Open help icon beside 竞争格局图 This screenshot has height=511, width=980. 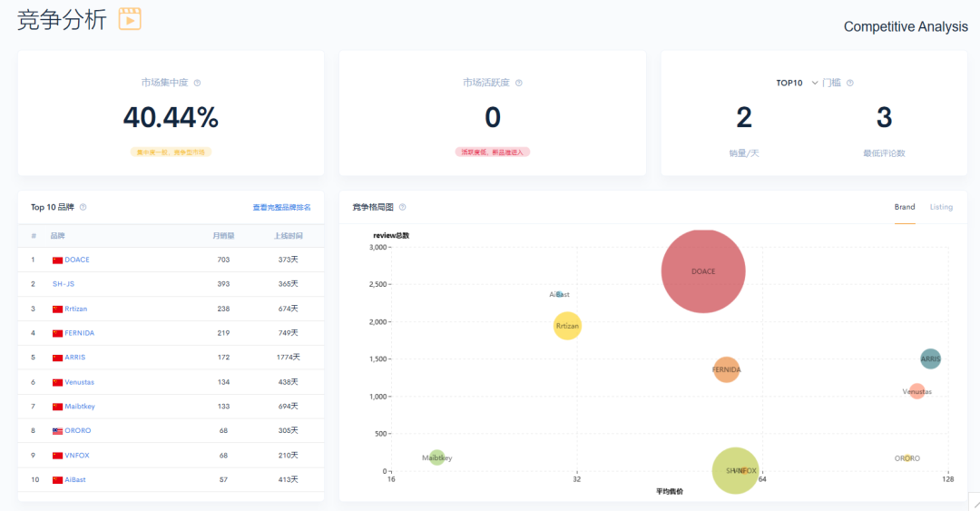(403, 207)
